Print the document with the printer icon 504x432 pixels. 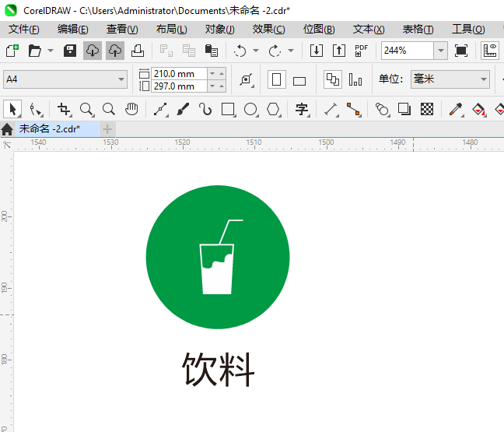tap(138, 51)
